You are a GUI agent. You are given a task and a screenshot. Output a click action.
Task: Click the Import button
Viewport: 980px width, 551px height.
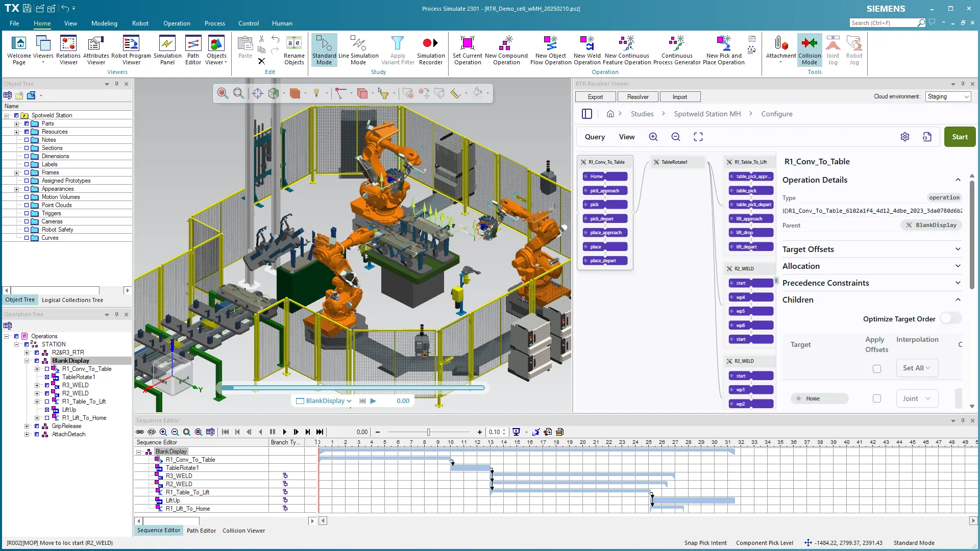pos(680,97)
